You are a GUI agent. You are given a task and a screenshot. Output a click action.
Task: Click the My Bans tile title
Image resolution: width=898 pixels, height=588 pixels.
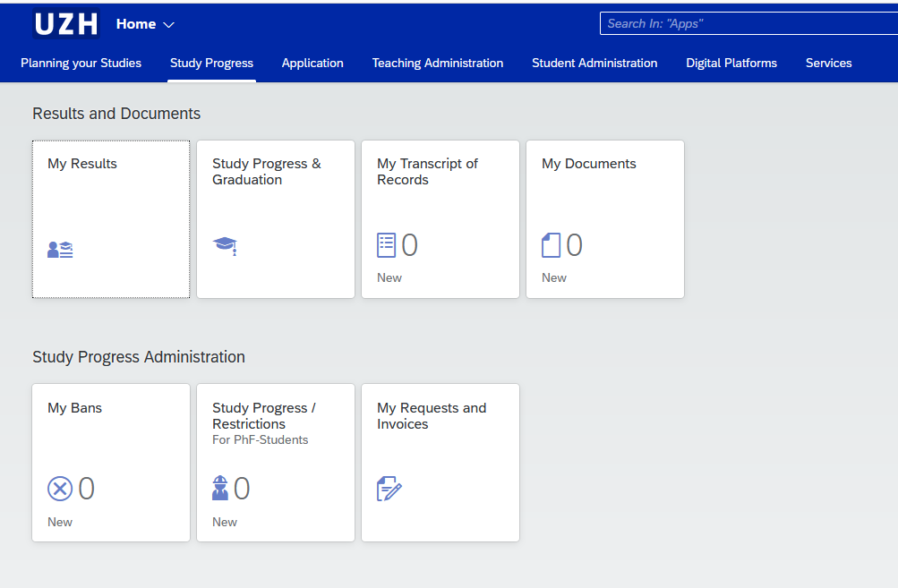[x=74, y=408]
